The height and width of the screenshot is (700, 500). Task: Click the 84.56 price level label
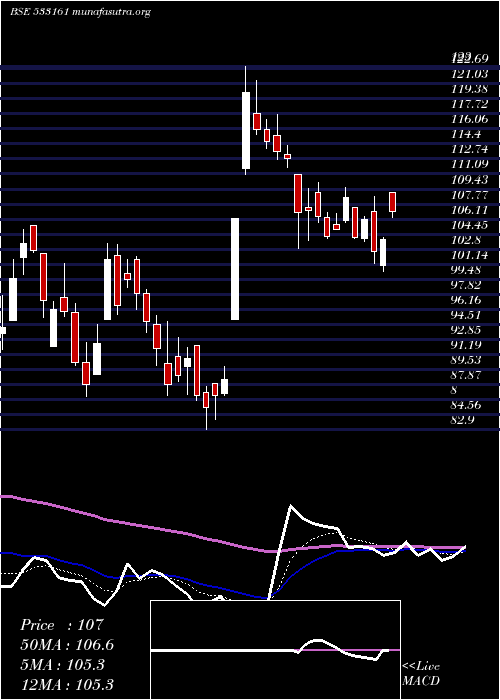(466, 406)
